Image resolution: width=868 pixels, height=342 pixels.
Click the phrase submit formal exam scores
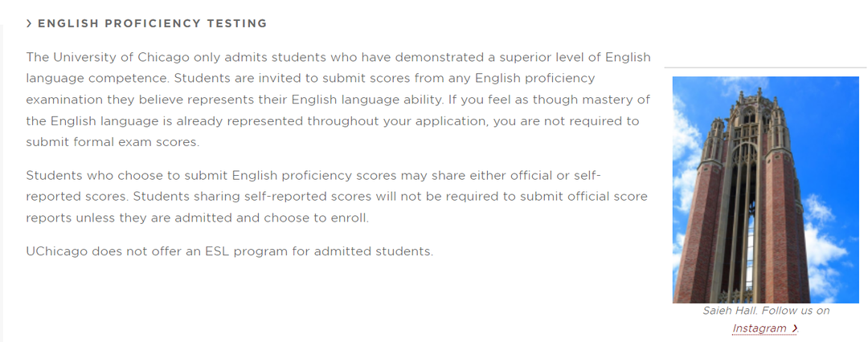click(x=111, y=141)
